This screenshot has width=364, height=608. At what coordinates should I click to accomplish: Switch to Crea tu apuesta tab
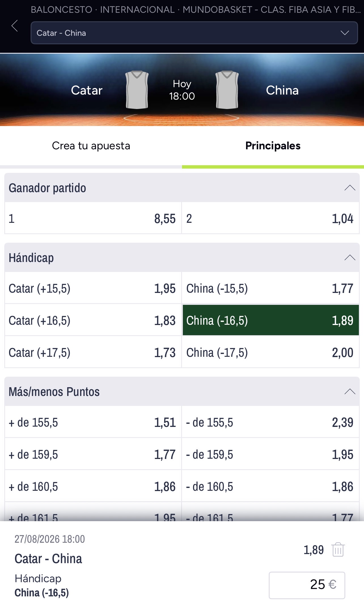click(x=91, y=146)
